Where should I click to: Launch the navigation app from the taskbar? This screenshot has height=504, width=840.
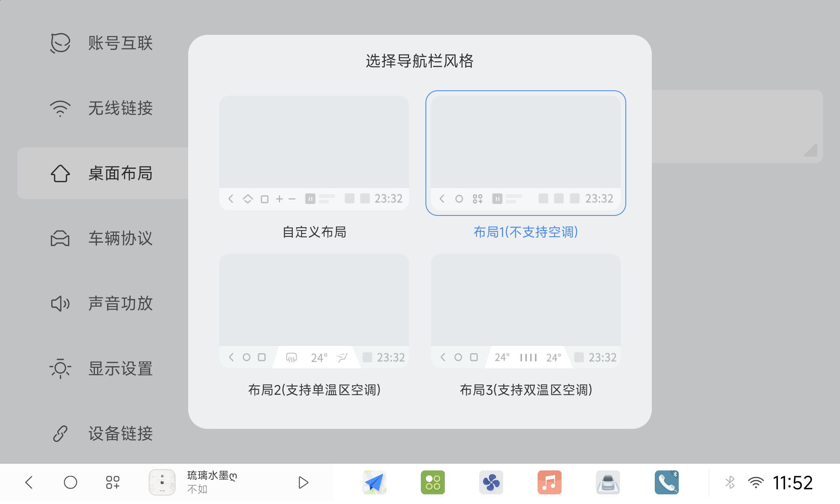pos(374,482)
